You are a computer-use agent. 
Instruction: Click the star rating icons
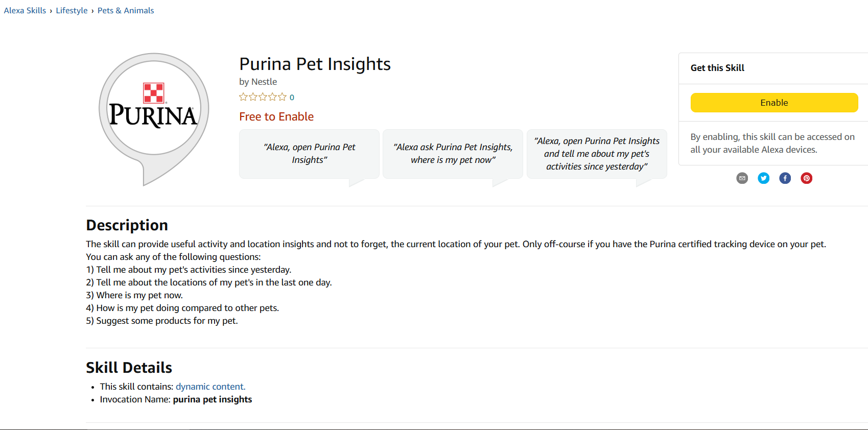[263, 97]
